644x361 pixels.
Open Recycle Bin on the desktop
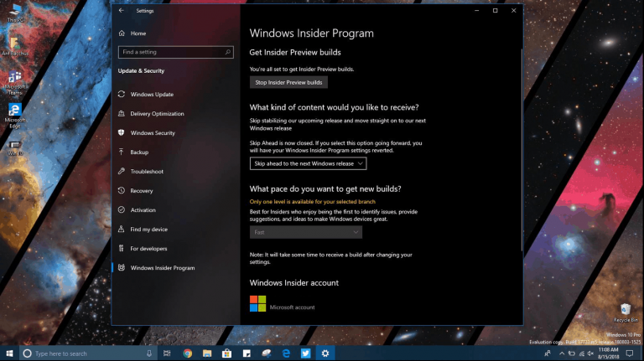tap(626, 312)
